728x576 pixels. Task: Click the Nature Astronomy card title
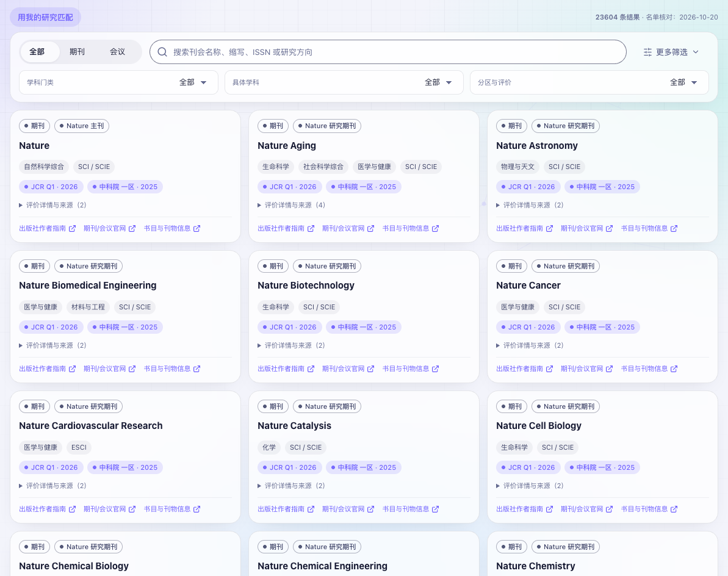[537, 146]
